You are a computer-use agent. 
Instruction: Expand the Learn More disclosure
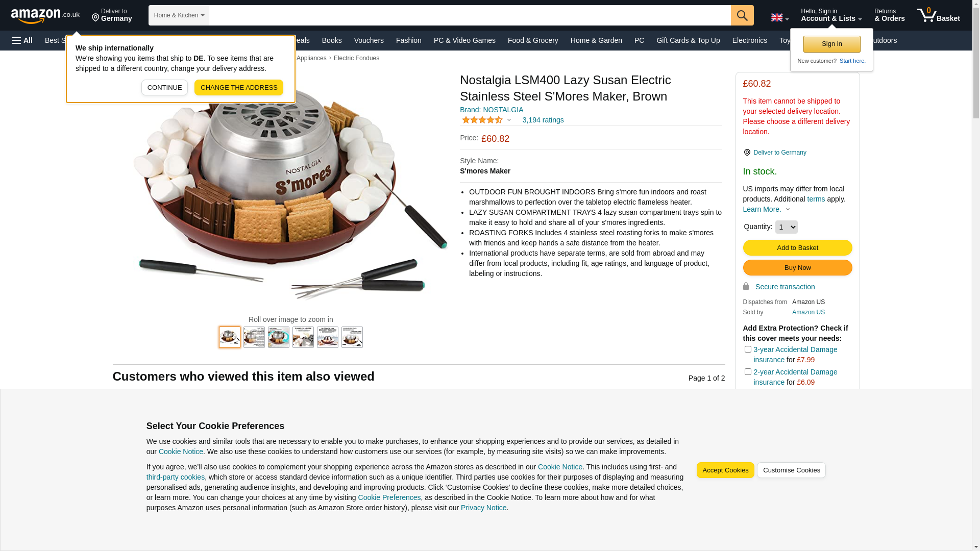point(766,209)
